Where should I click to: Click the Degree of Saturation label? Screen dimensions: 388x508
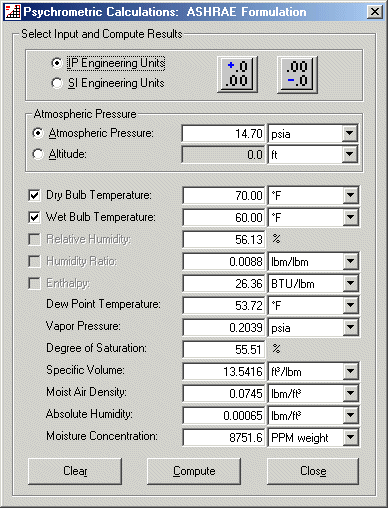pos(96,348)
